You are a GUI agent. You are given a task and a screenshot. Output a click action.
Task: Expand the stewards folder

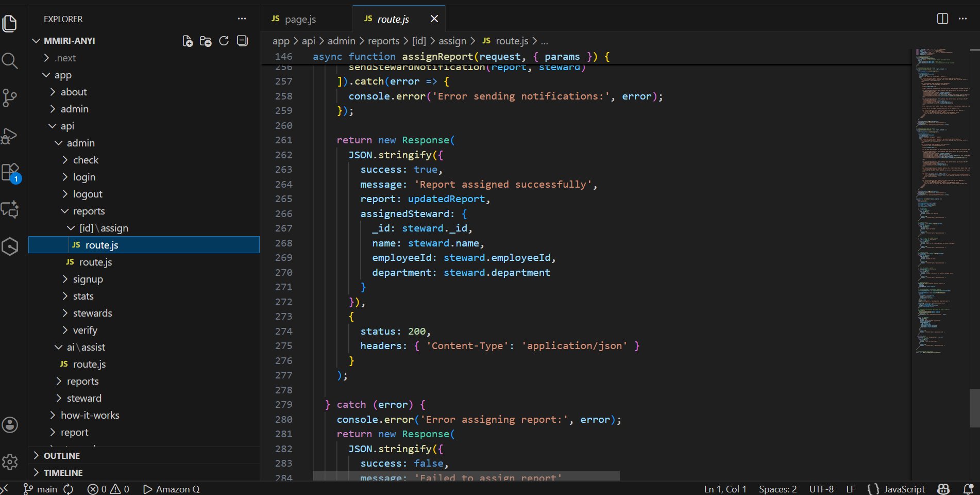(x=92, y=313)
